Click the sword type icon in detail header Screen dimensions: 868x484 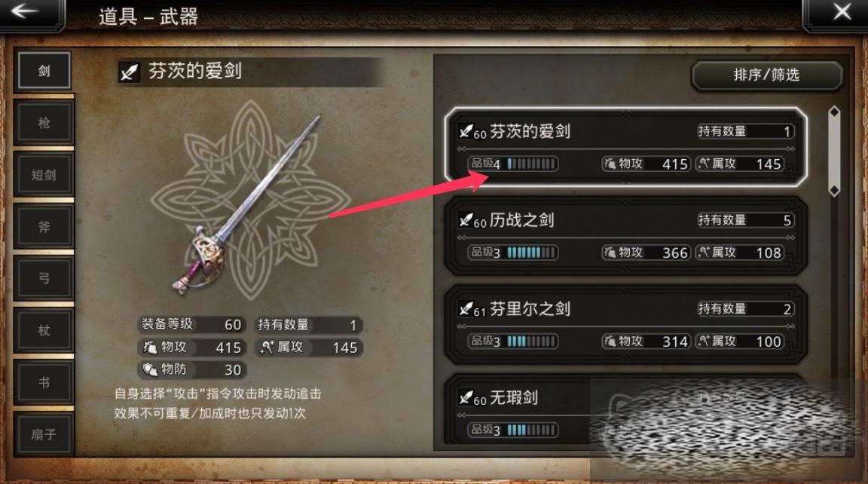129,72
